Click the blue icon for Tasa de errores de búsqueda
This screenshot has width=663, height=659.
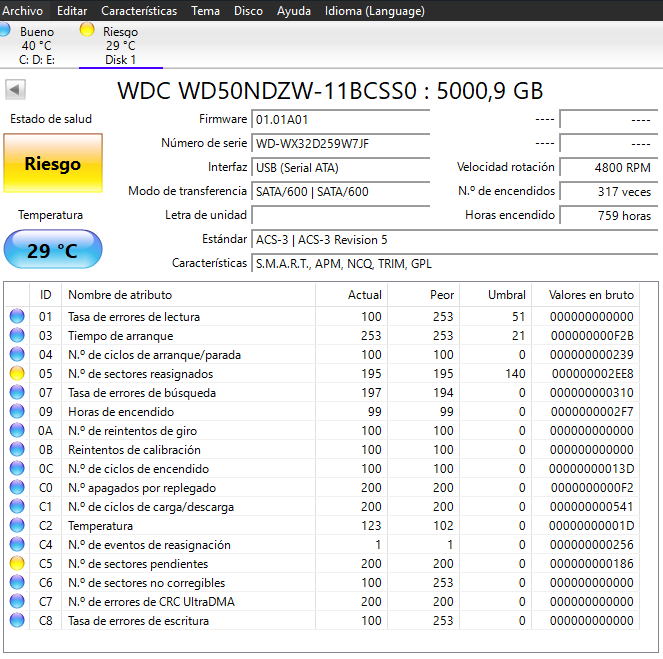[x=17, y=392]
